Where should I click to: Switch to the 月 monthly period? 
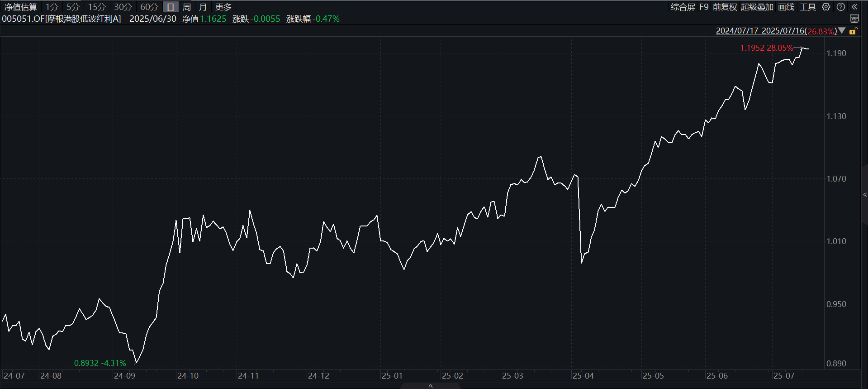pos(203,7)
